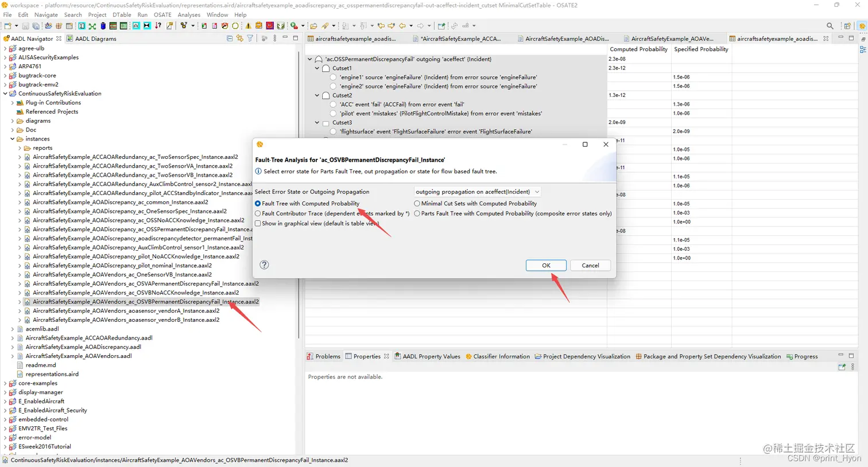Click the pin property view icon in Properties panel

[x=842, y=367]
